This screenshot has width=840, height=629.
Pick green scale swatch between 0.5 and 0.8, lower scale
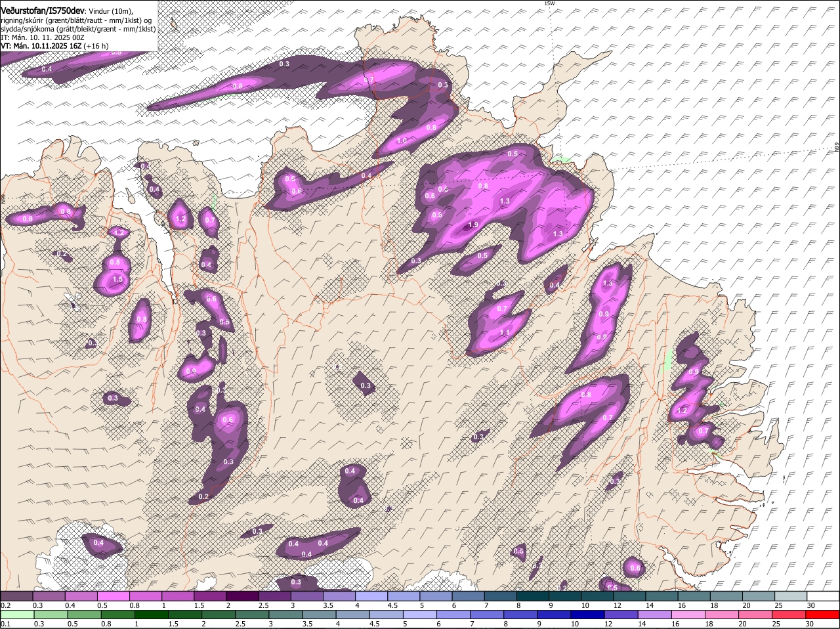tap(84, 615)
